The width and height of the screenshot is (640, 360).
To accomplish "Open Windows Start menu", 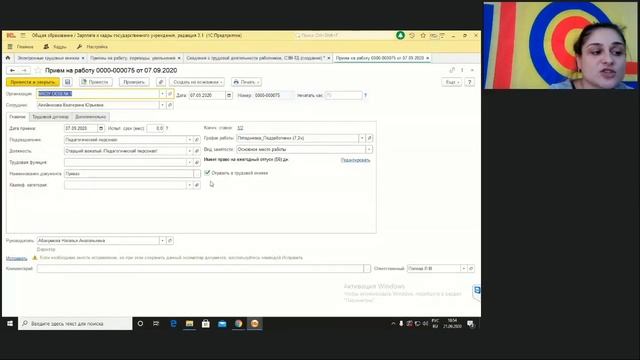I will pyautogui.click(x=10, y=324).
